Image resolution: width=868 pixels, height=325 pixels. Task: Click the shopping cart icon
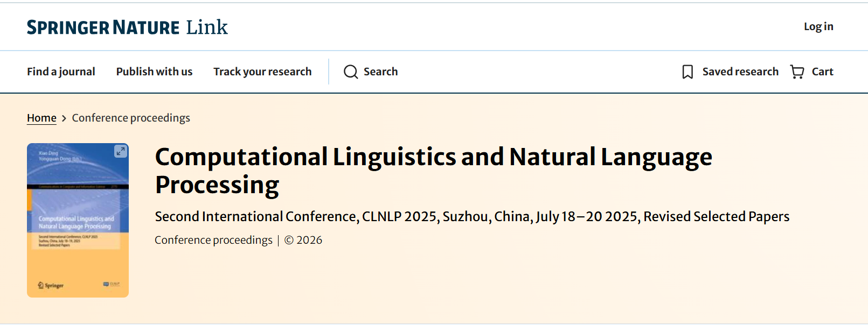tap(797, 72)
